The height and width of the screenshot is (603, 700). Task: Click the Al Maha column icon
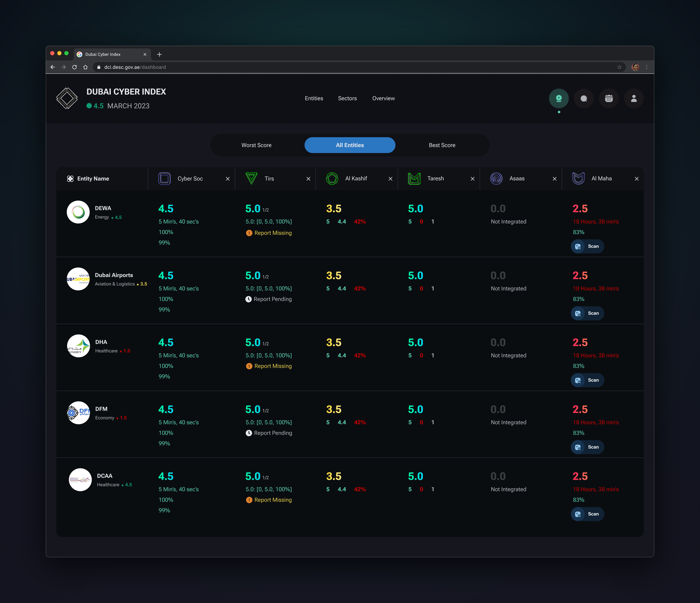pos(578,178)
